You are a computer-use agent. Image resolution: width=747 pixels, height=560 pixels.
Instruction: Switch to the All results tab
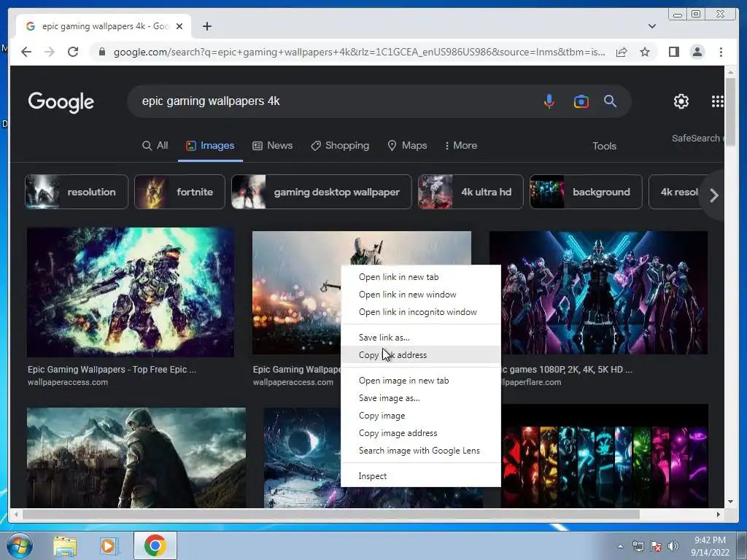155,146
